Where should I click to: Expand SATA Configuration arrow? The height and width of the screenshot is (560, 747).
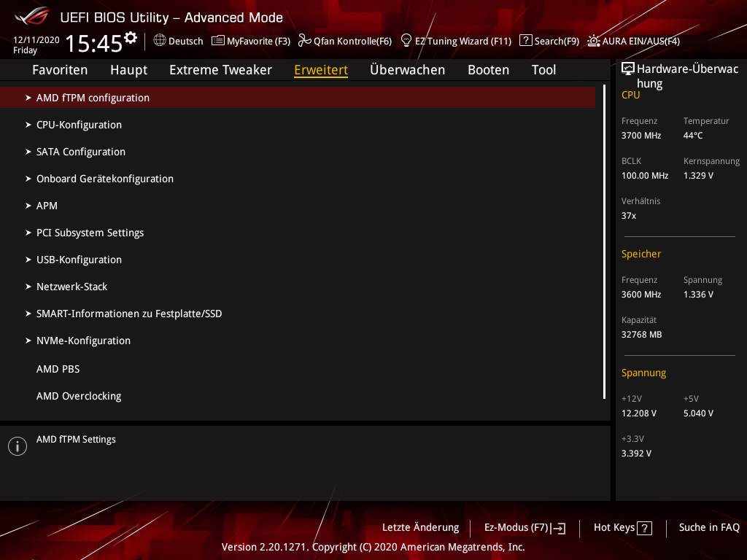pos(28,152)
